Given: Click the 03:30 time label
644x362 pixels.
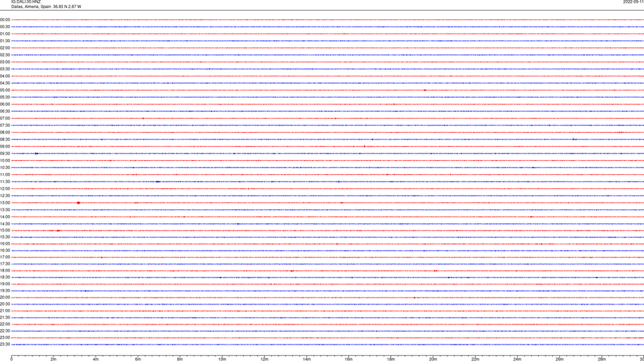Looking at the screenshot, I should (5, 69).
